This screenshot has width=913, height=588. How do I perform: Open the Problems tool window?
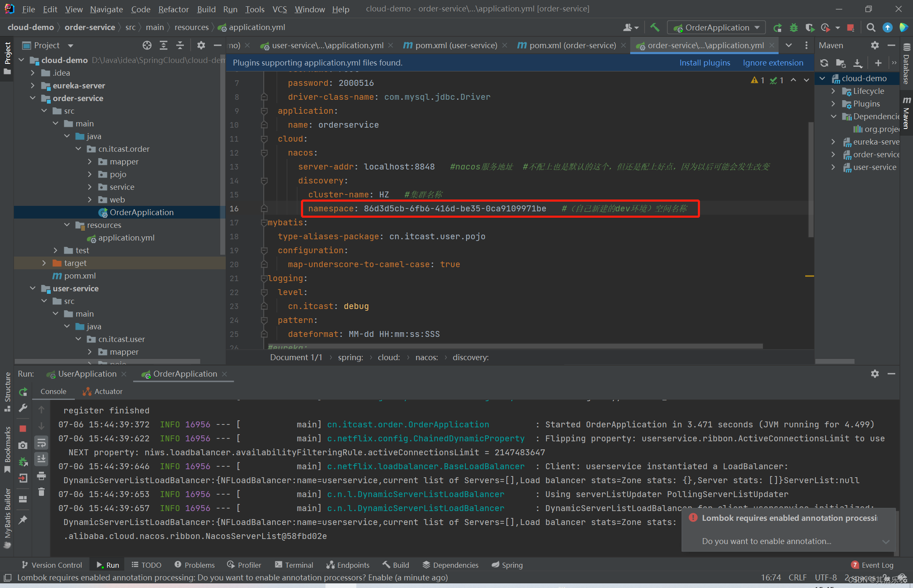194,565
